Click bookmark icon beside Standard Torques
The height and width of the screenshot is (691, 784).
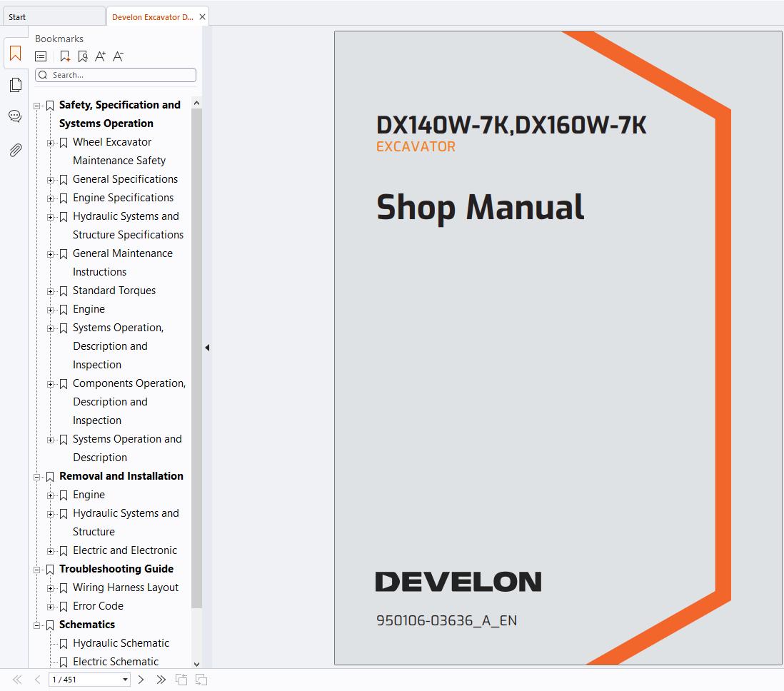click(64, 291)
